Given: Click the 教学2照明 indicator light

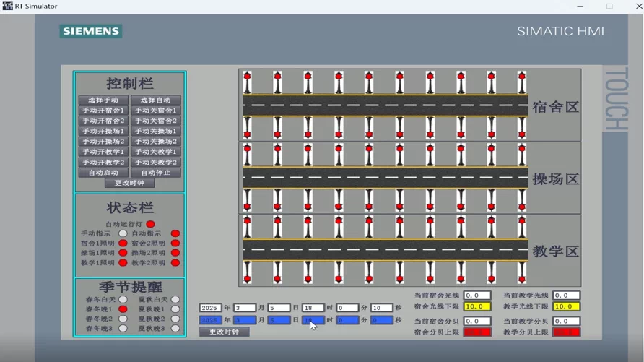Looking at the screenshot, I should (175, 262).
